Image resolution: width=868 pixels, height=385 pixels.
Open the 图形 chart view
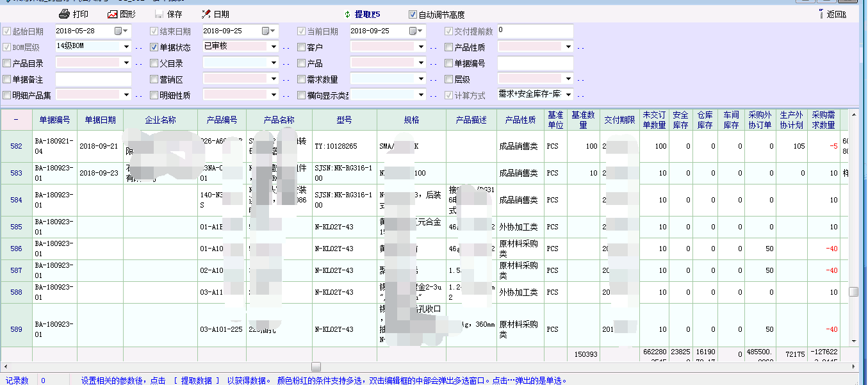tap(112, 14)
